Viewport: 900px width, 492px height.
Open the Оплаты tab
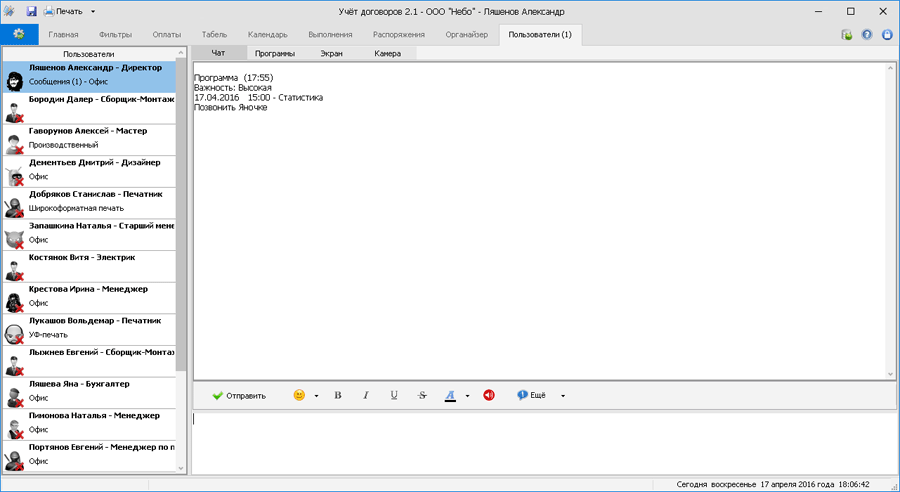pos(166,34)
